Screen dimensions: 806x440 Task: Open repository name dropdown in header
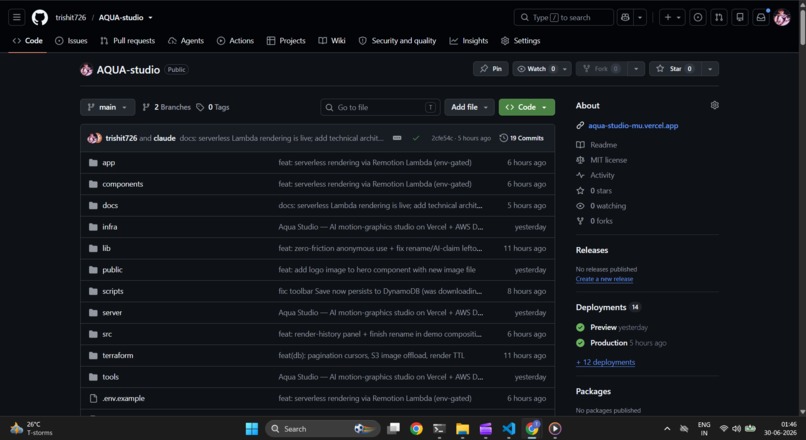tap(150, 17)
